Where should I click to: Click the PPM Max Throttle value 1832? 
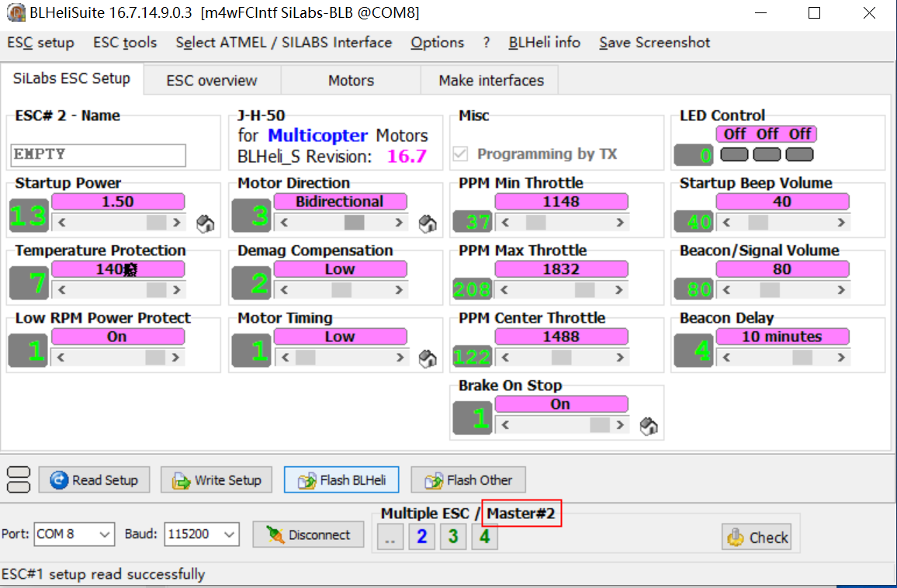click(x=561, y=269)
